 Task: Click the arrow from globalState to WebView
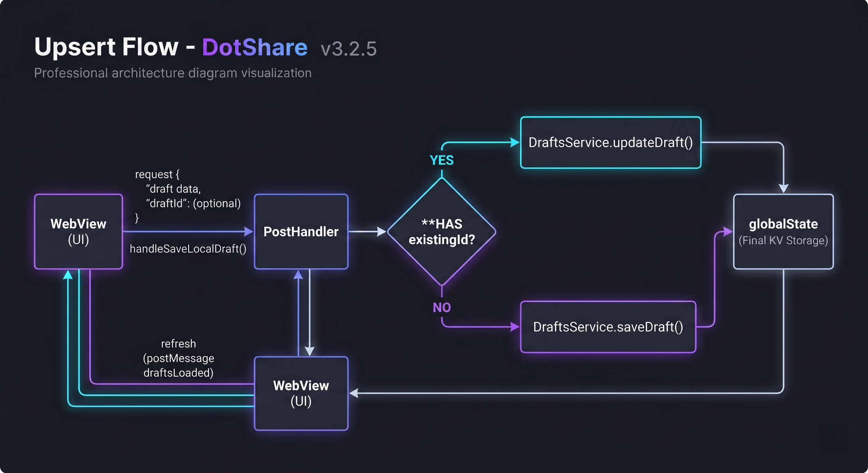573,393
